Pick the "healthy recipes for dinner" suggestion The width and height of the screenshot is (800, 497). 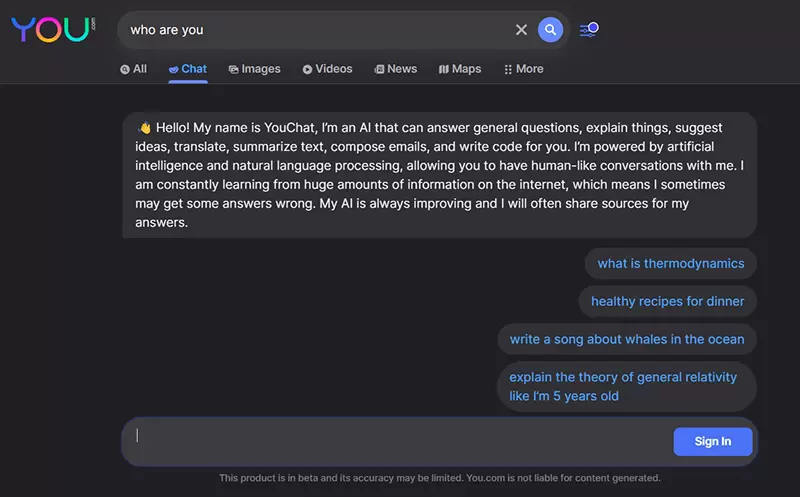[x=667, y=301]
